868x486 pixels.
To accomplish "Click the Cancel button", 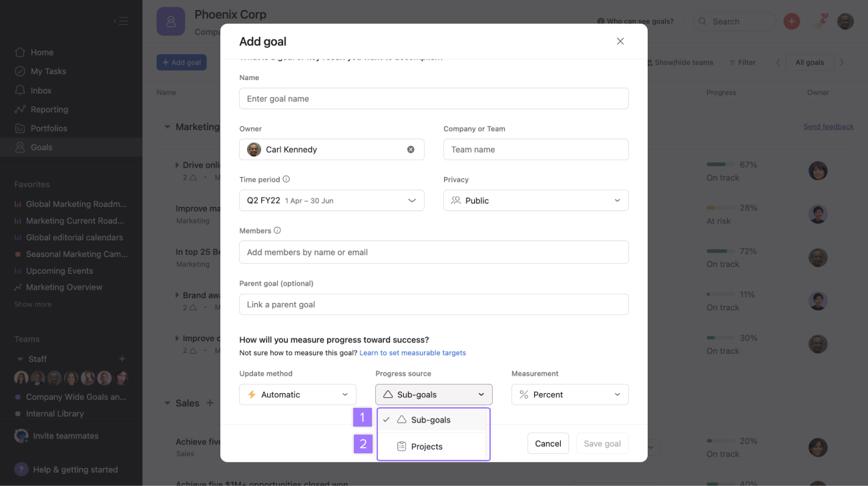I will (x=548, y=443).
